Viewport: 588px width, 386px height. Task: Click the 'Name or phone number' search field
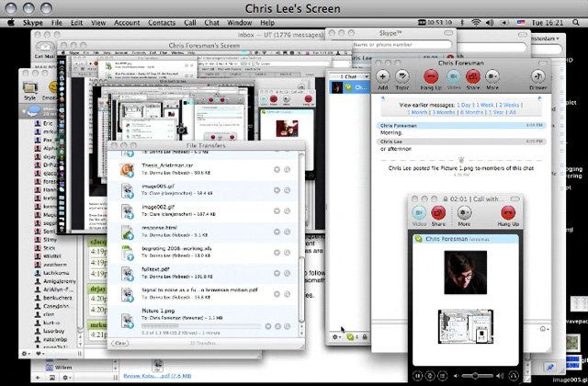point(401,44)
